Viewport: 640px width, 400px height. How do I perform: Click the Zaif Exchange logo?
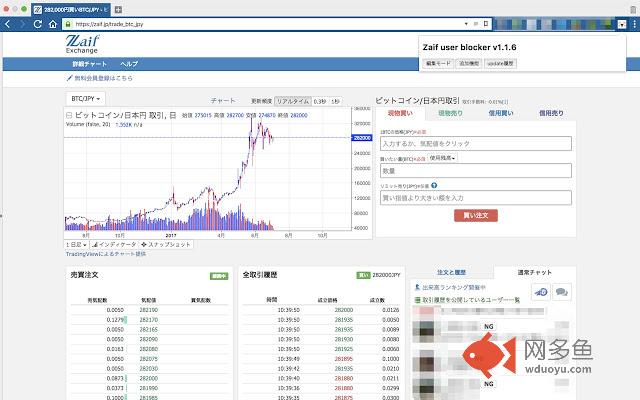[x=82, y=44]
